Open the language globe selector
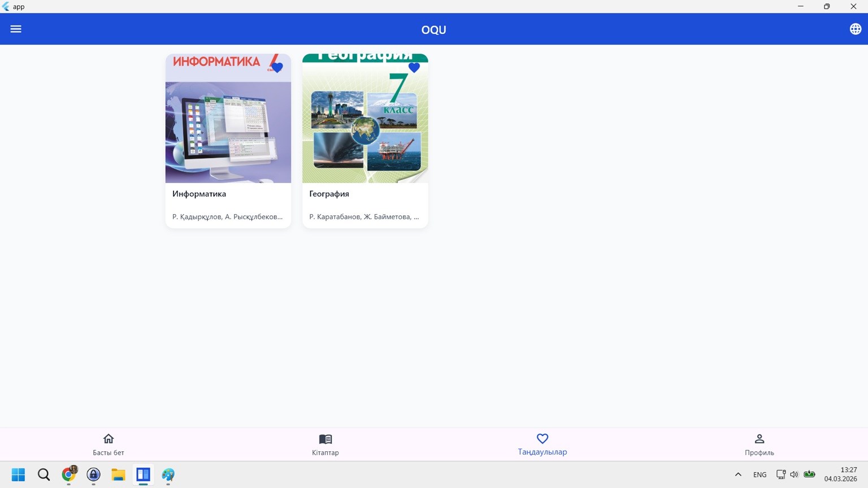The image size is (868, 488). pyautogui.click(x=856, y=29)
